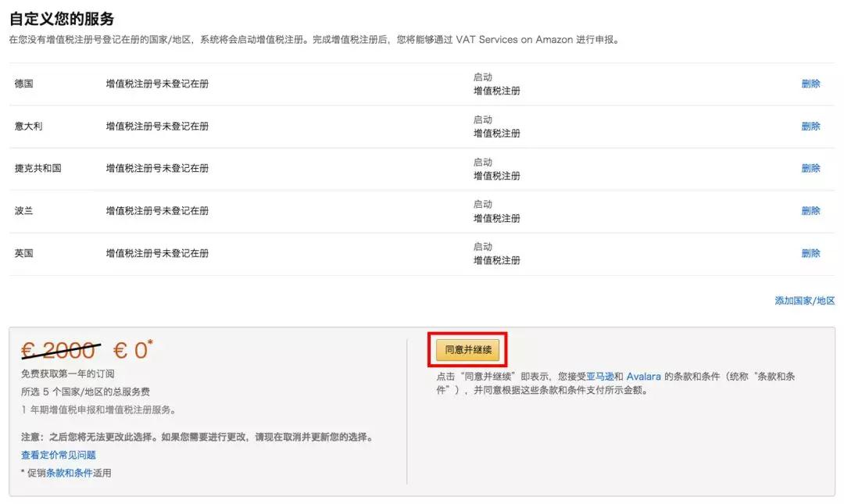The height and width of the screenshot is (504, 844).
Task: Click 增值税注册号未登记在册 in 意大利 row
Action: 157,126
